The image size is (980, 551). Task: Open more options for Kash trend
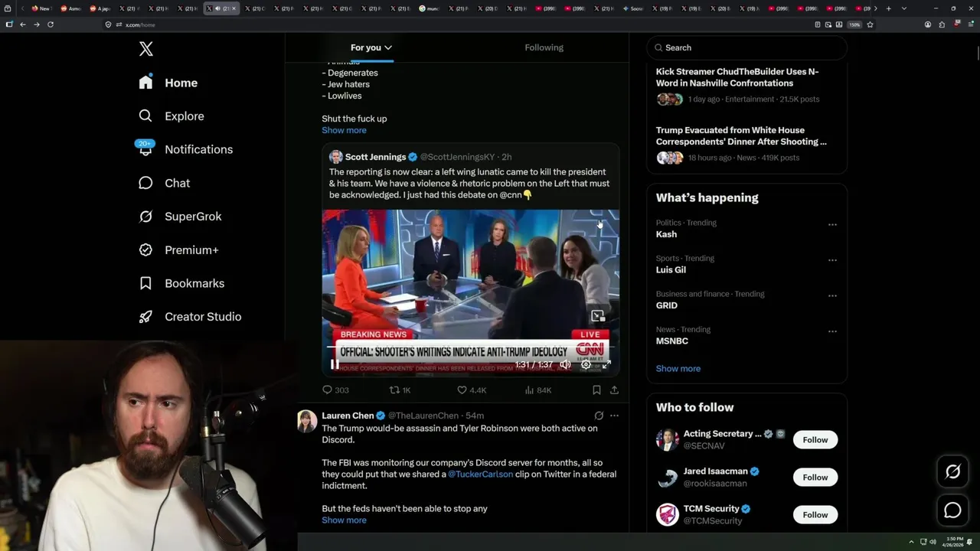832,224
